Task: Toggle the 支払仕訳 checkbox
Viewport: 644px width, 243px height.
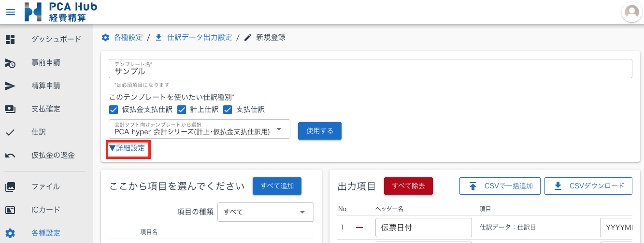Action: 228,110
